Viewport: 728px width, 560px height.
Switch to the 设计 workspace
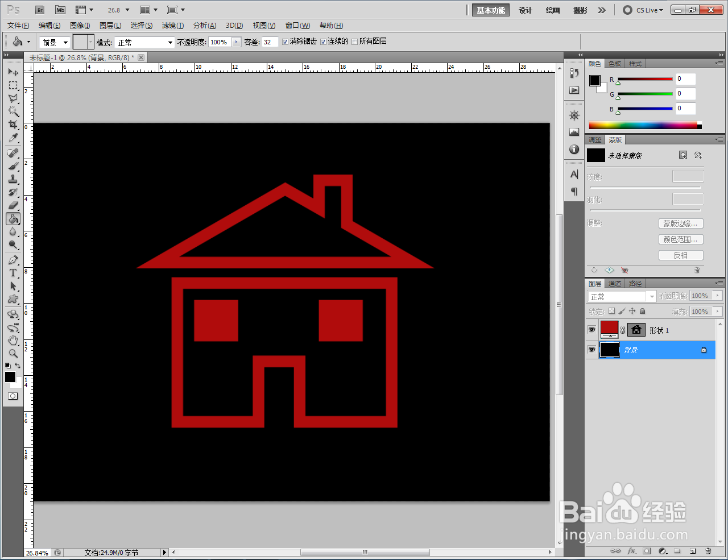point(526,10)
